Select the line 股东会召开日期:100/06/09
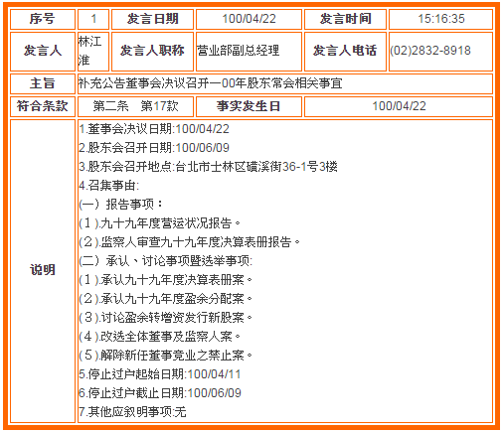The height and width of the screenshot is (432, 504). tap(154, 148)
